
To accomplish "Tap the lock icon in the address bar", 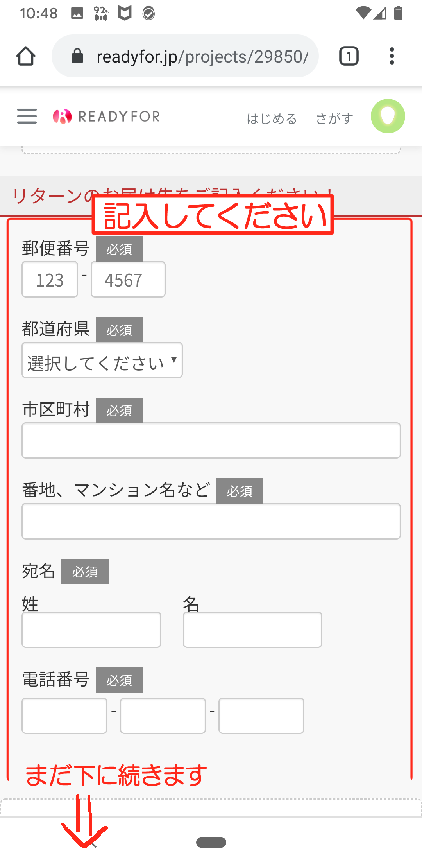I will (77, 56).
